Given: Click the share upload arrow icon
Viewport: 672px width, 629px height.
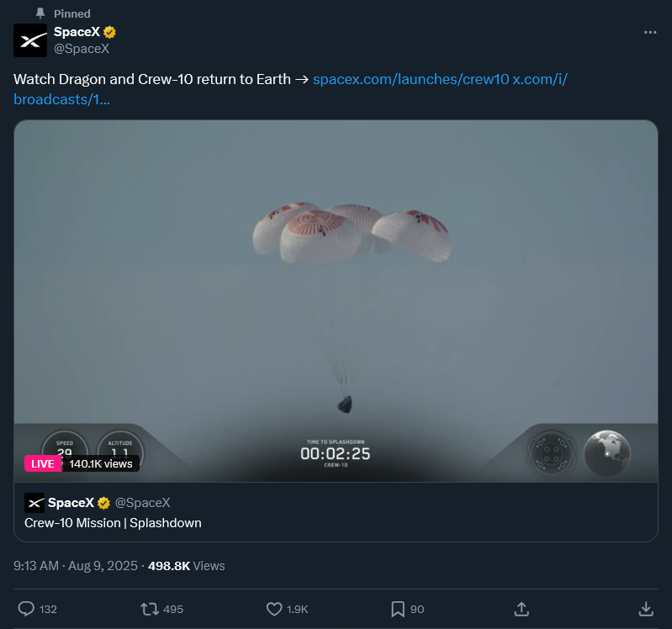Looking at the screenshot, I should tap(521, 609).
